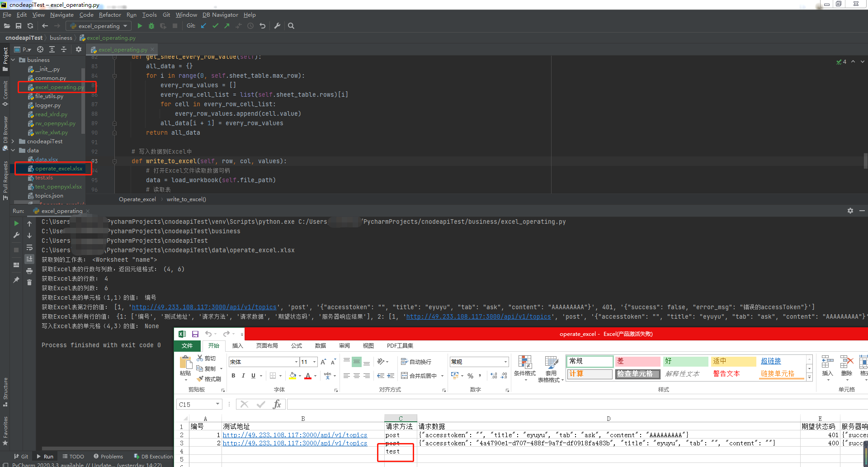Toggle middle vertical alignment in Excel
This screenshot has height=467, width=868.
pyautogui.click(x=357, y=362)
